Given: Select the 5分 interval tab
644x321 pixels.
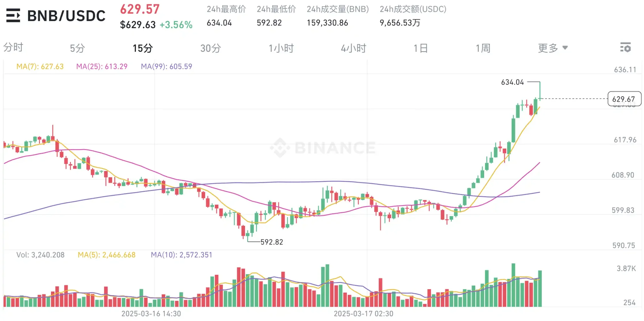Looking at the screenshot, I should tap(77, 48).
